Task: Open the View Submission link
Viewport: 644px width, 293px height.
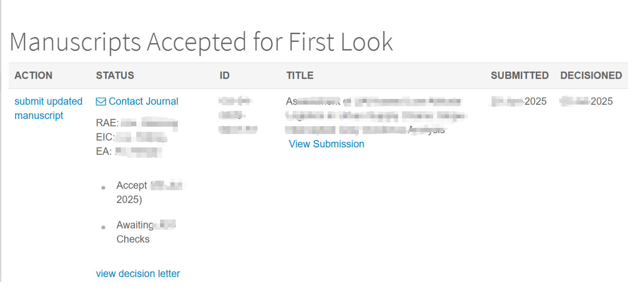Action: (326, 144)
